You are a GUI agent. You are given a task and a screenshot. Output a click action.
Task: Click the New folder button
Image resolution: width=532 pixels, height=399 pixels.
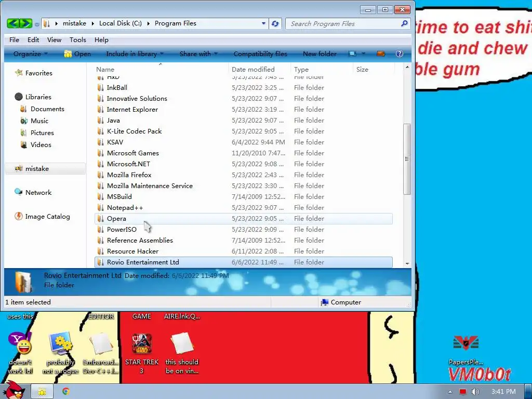(320, 54)
